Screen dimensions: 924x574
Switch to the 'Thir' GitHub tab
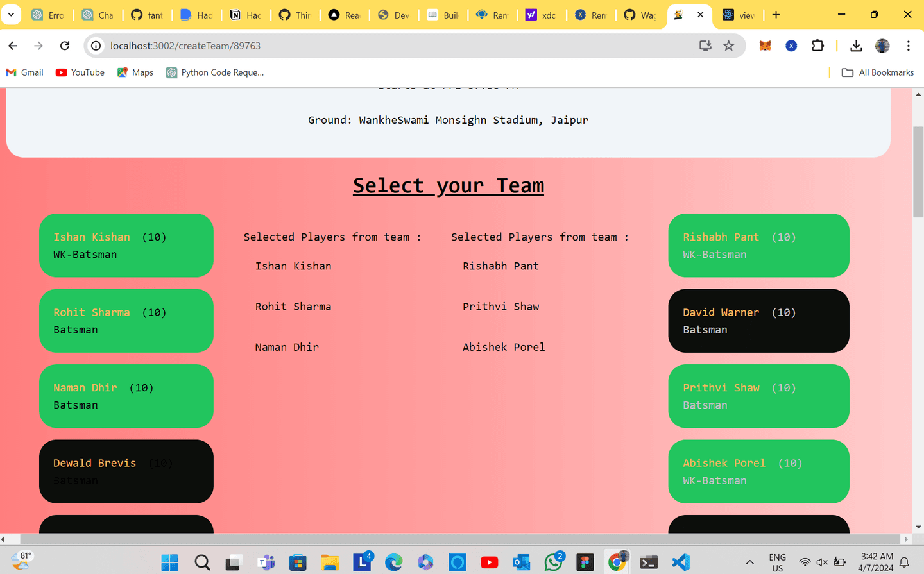(x=296, y=15)
